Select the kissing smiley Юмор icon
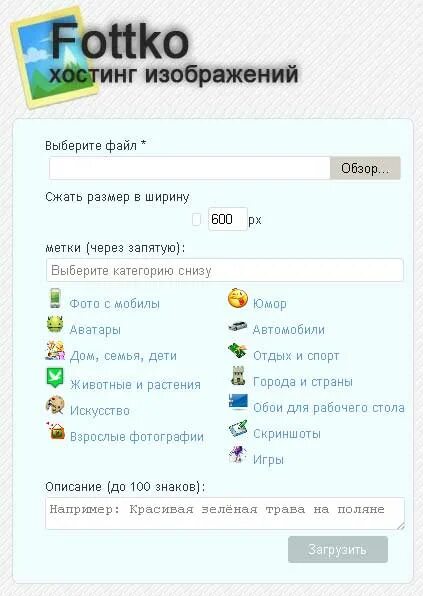Image resolution: width=423 pixels, height=596 pixels. tap(238, 298)
